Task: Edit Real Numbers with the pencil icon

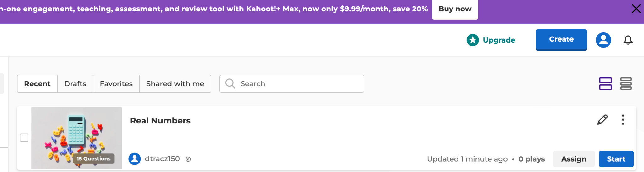Action: (x=602, y=120)
